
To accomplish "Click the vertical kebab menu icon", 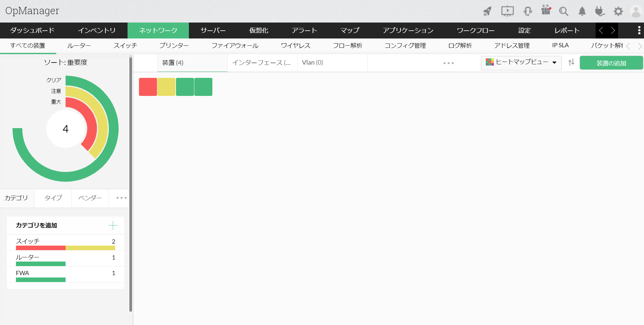I will tap(639, 30).
